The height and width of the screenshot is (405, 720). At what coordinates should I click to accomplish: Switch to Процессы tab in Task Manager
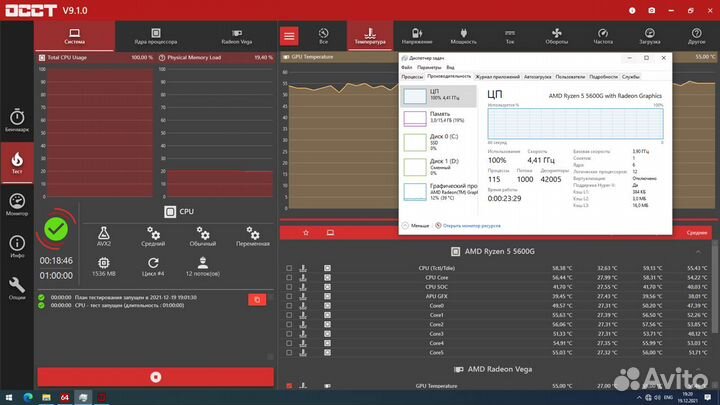click(412, 77)
